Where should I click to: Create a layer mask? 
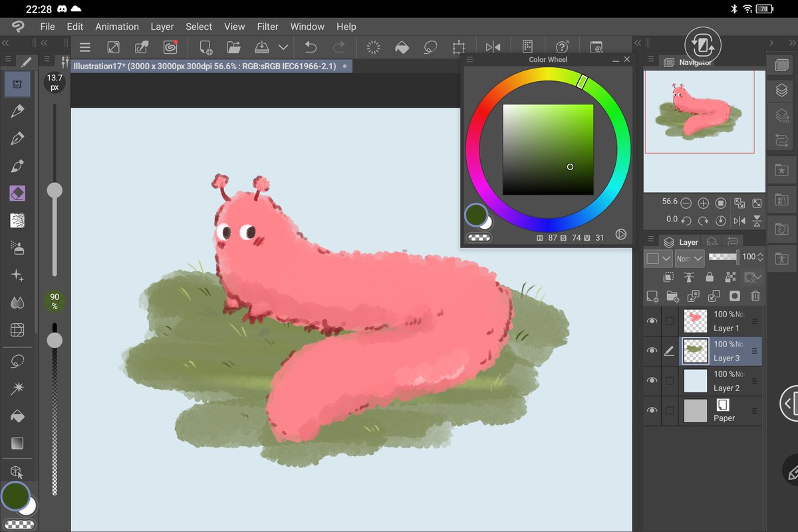735,297
